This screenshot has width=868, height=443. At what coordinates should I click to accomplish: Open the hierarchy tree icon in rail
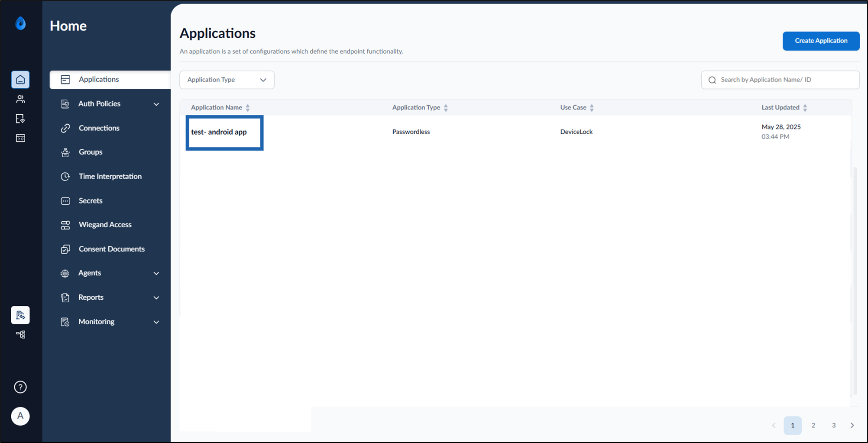pyautogui.click(x=20, y=334)
